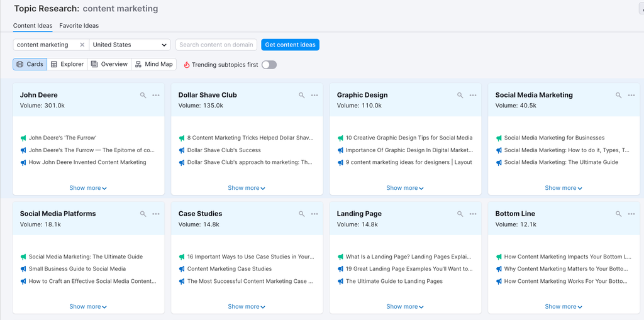Open Social Media Marketing: The Ultimate Guide in Social Media Marketing card
The image size is (644, 320).
[561, 162]
